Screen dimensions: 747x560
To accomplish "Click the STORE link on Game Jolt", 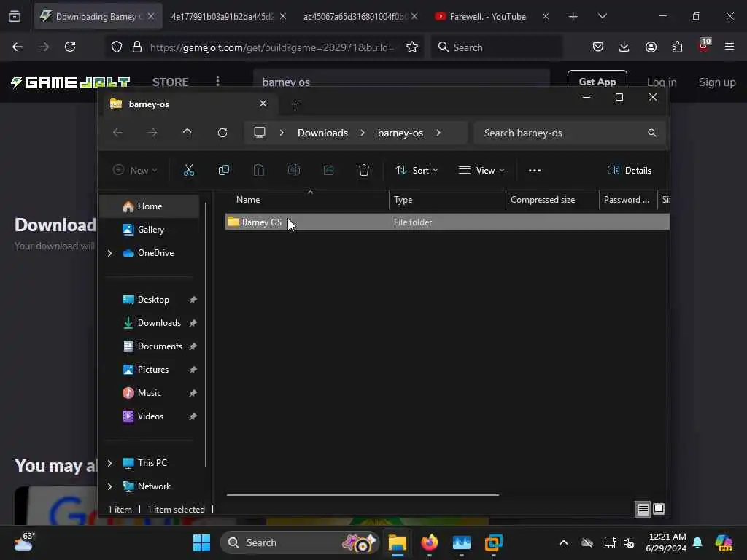I will 171,82.
